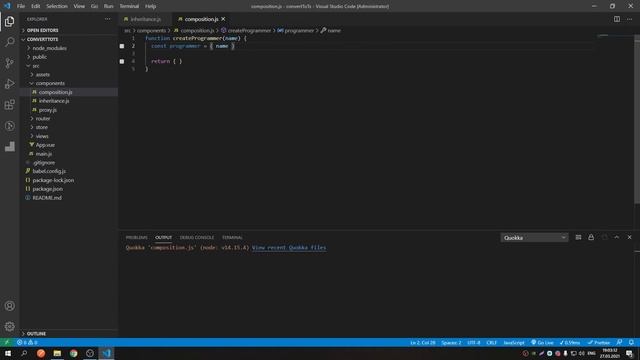Open the Run and Debug view
This screenshot has width=640, height=360.
[9, 84]
